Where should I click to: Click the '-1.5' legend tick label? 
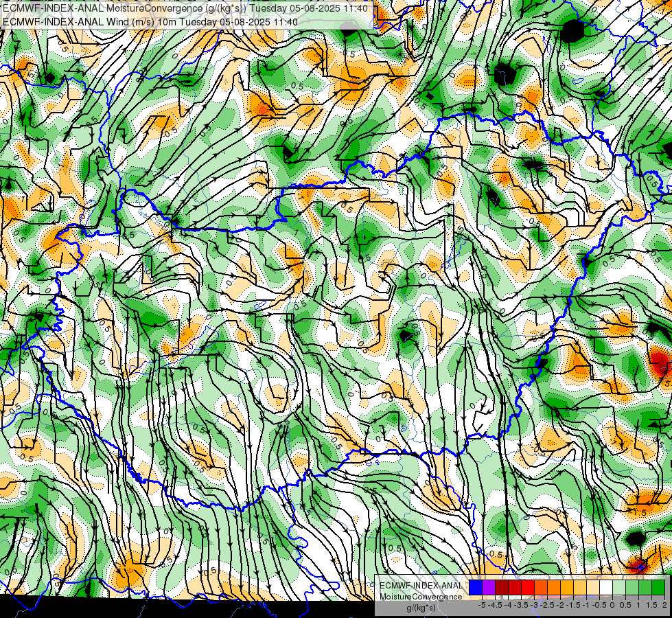[573, 605]
